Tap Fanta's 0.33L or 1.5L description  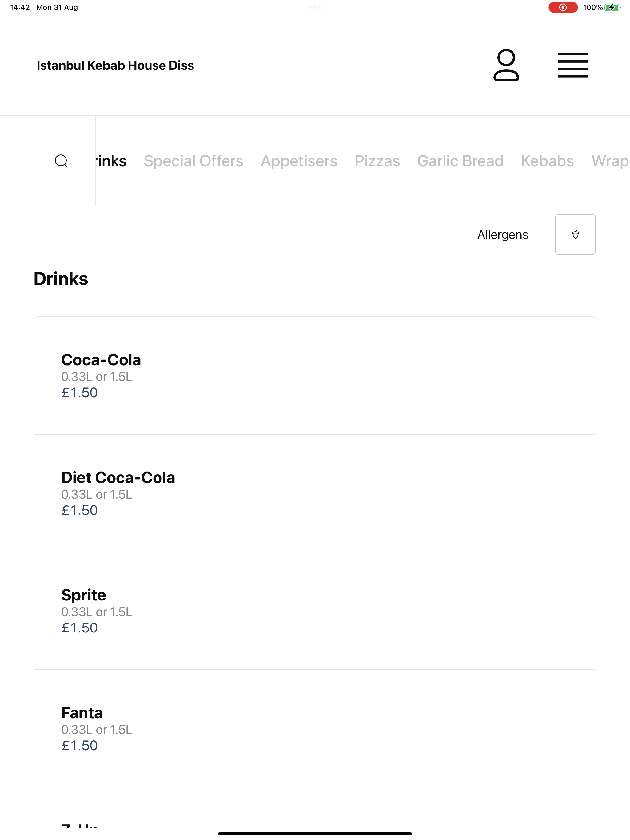click(x=97, y=729)
